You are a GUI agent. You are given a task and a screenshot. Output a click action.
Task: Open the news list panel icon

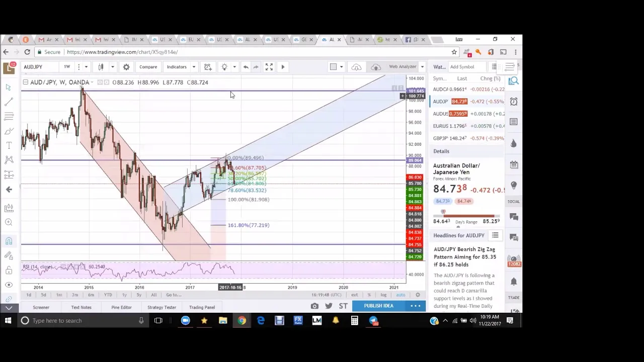(x=514, y=122)
